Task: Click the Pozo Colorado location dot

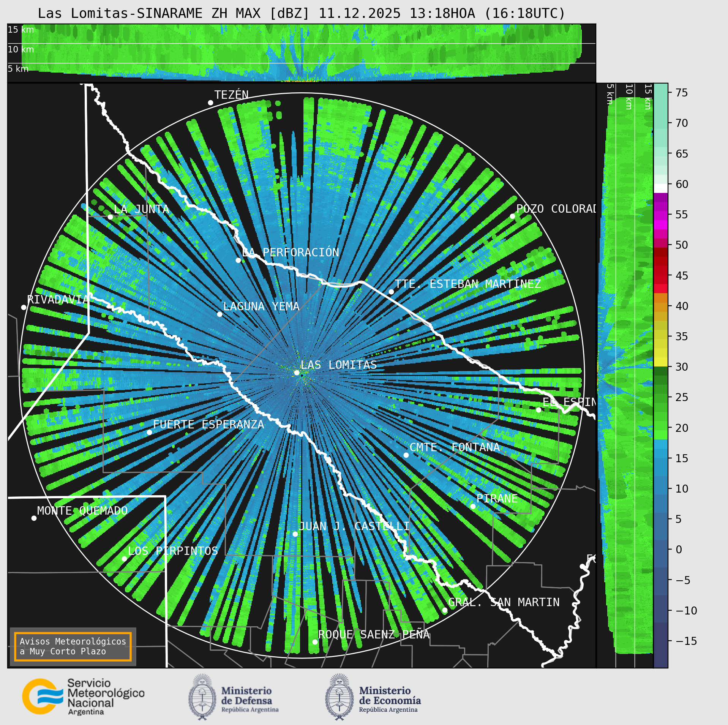Action: tap(512, 216)
